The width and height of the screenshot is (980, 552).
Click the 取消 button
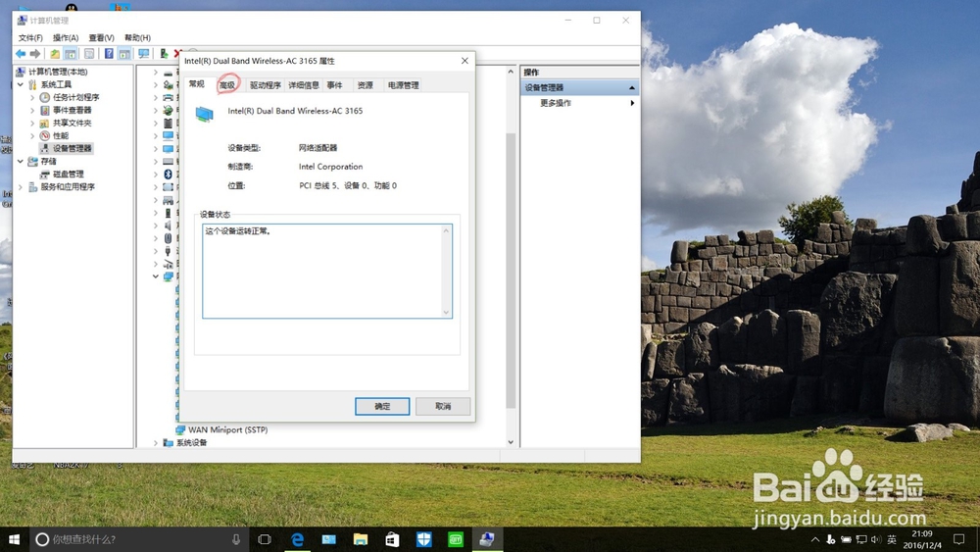click(443, 406)
